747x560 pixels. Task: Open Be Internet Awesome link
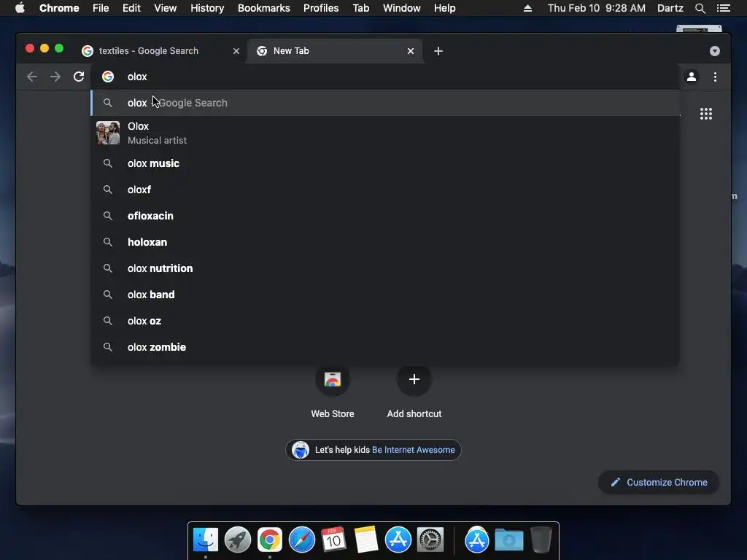413,450
